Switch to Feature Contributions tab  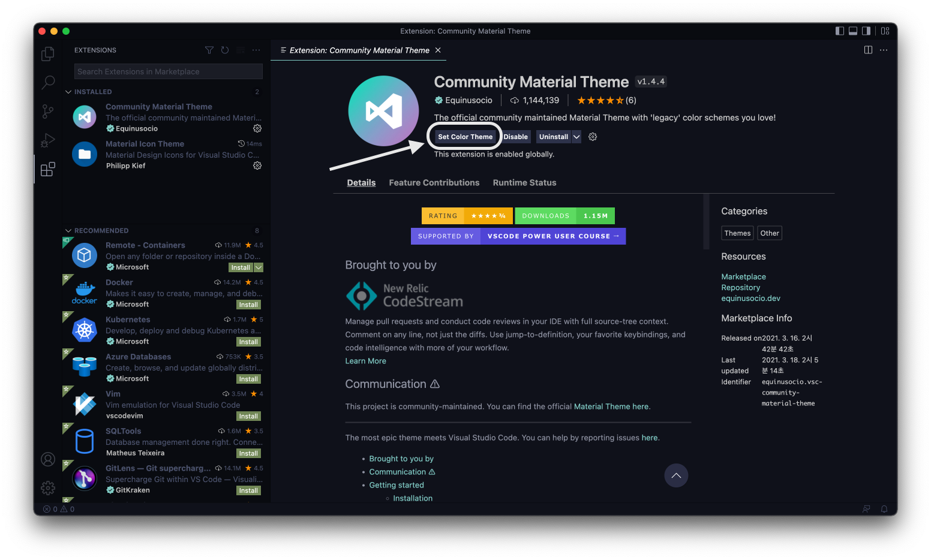point(434,183)
